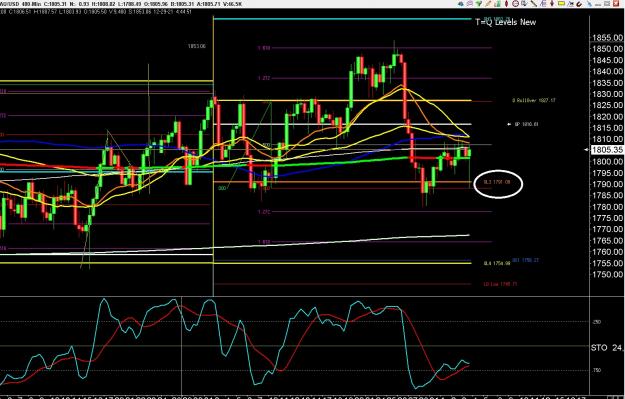Click the 'T=Q Levels New' chart label
This screenshot has width=625, height=399.
505,22
